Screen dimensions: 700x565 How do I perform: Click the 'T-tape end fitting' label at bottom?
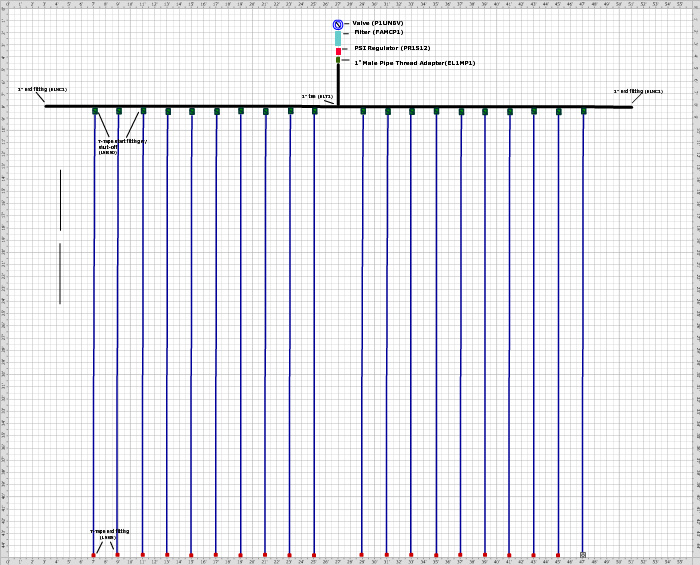click(109, 534)
